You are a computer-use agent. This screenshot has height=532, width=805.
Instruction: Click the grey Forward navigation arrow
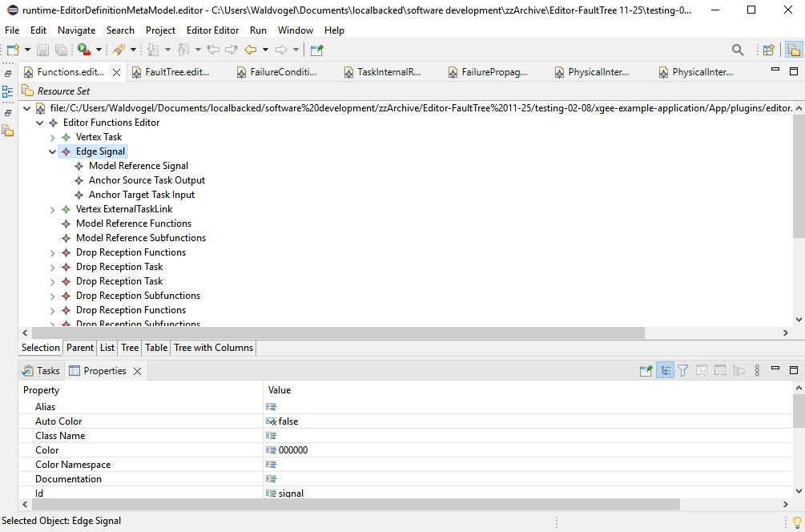coord(281,50)
